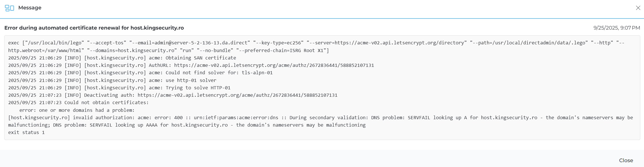The height and width of the screenshot is (167, 644).
Task: Select the certificate renewal error heading
Action: (x=94, y=28)
